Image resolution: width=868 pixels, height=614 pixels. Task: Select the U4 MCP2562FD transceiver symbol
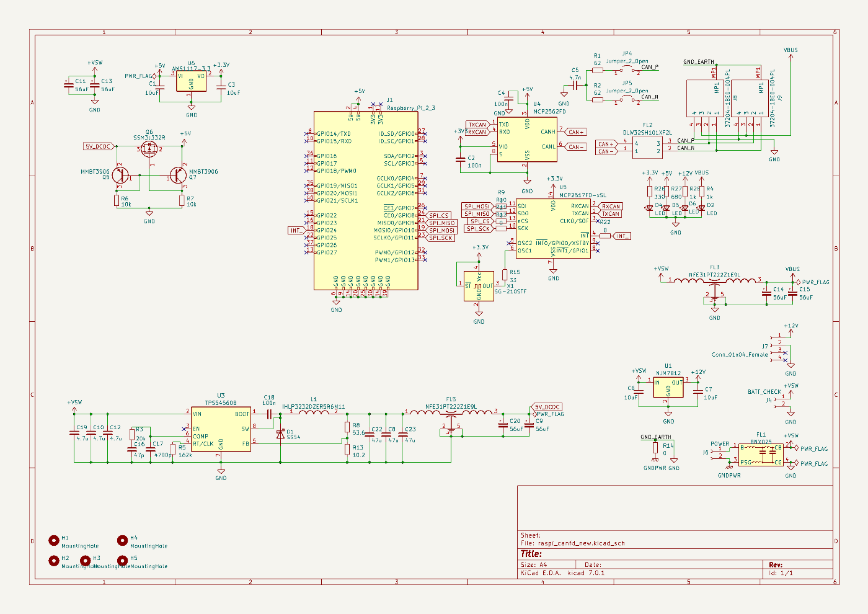pos(527,139)
